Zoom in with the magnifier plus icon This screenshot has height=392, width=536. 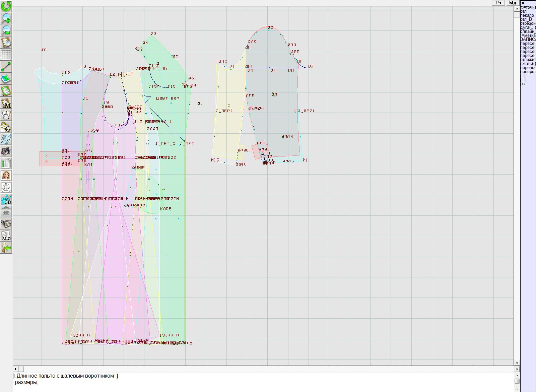6,18
